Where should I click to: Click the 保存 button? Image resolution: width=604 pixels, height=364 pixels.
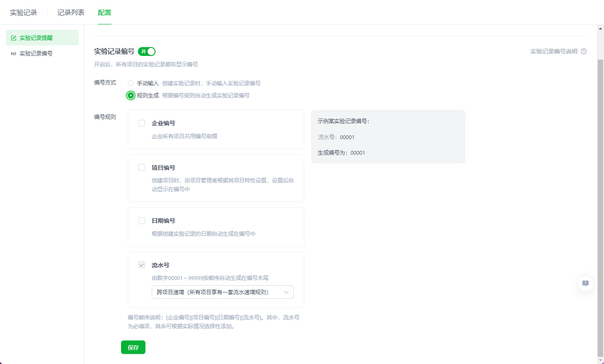133,347
